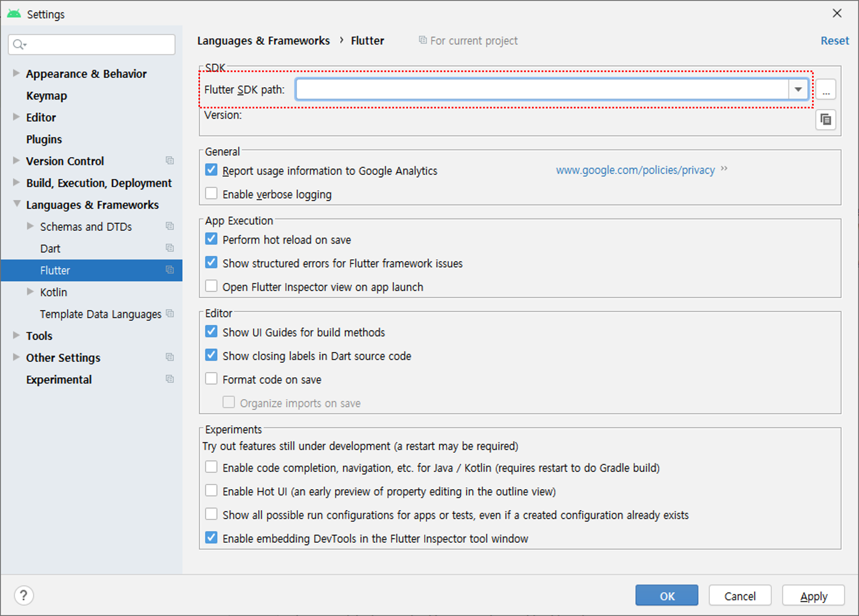Toggle Show structured errors for Flutter framework
This screenshot has width=859, height=616.
click(211, 263)
